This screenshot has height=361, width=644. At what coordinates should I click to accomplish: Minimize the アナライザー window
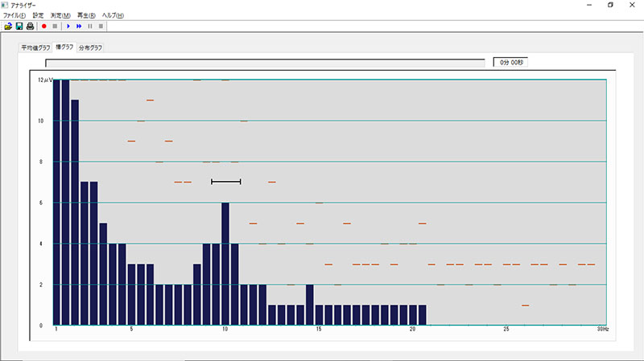(x=589, y=5)
